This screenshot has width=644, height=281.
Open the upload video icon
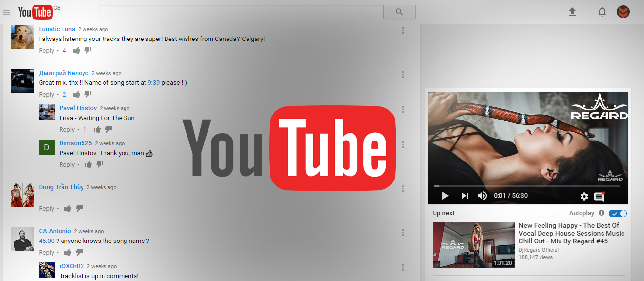pyautogui.click(x=572, y=12)
